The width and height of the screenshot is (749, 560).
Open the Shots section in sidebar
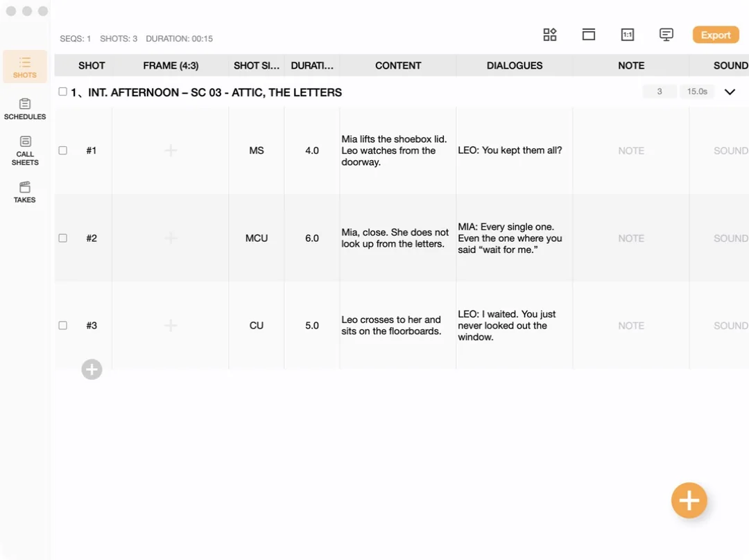pyautogui.click(x=25, y=67)
